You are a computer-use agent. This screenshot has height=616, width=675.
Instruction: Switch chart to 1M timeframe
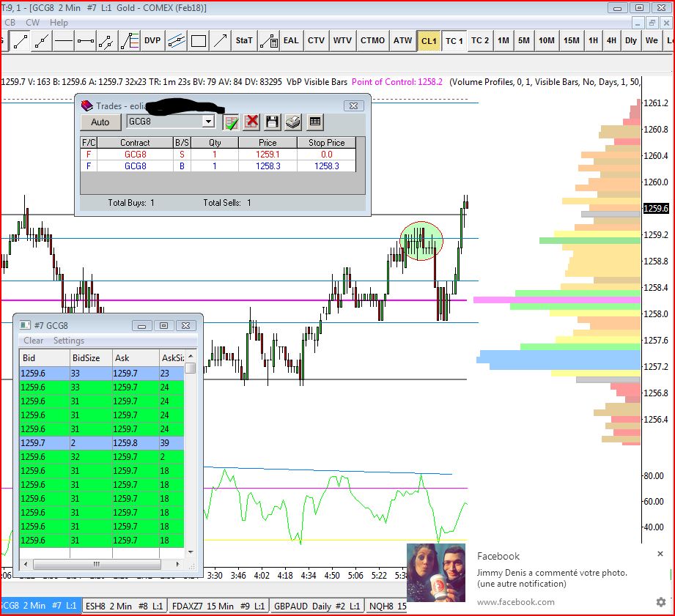pos(504,41)
